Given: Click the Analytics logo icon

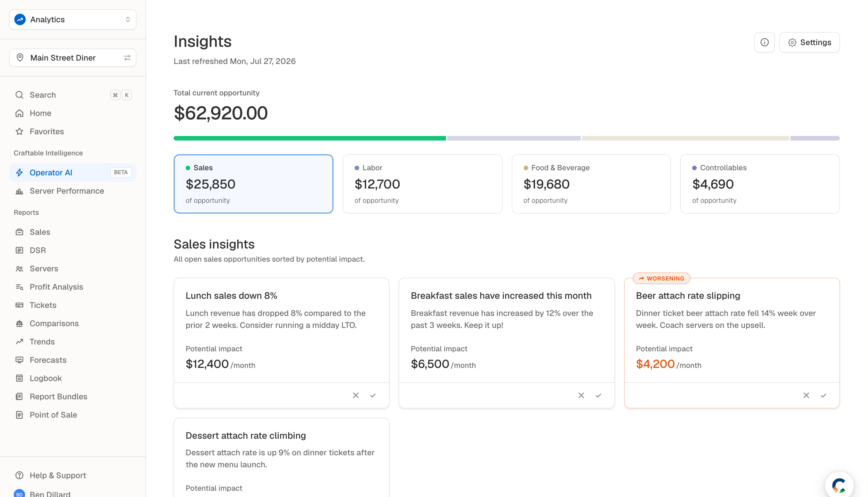Looking at the screenshot, I should (x=20, y=19).
